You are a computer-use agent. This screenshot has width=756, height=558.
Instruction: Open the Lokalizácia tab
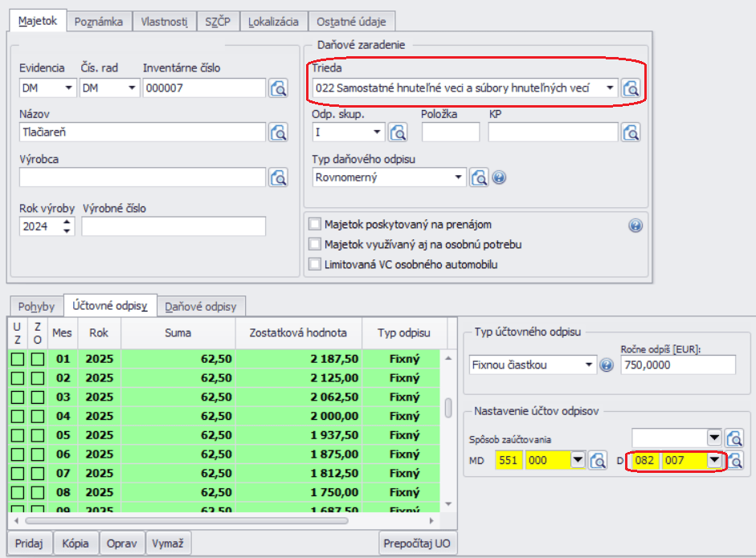pos(274,22)
